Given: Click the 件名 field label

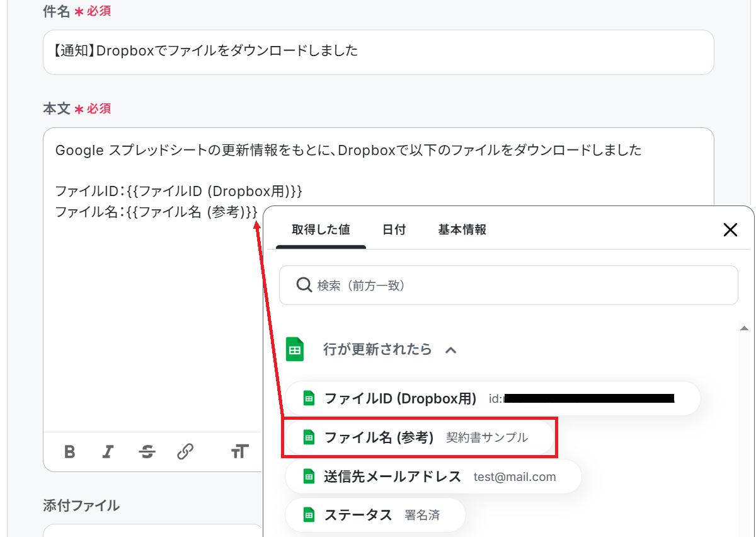Looking at the screenshot, I should coord(57,11).
